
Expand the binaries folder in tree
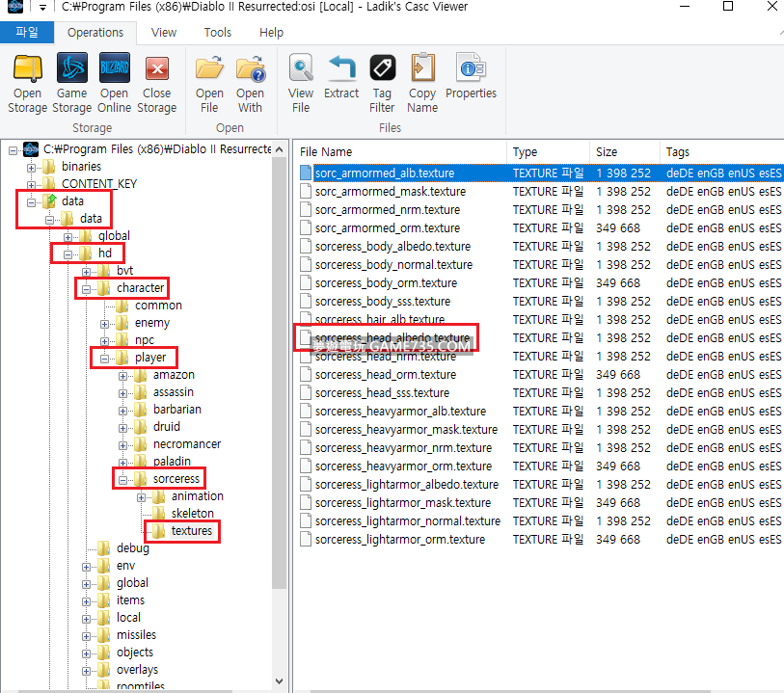click(x=32, y=167)
